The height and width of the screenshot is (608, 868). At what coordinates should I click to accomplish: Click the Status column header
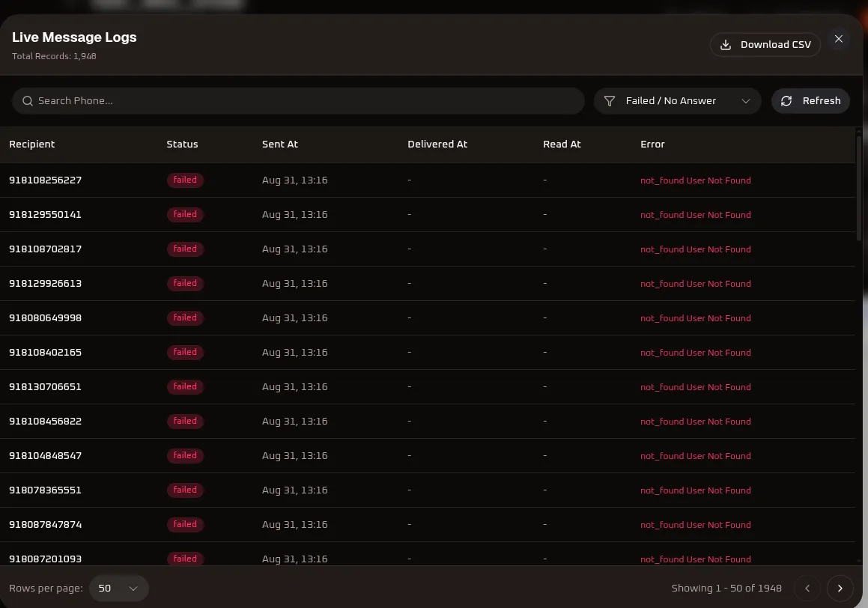click(182, 145)
